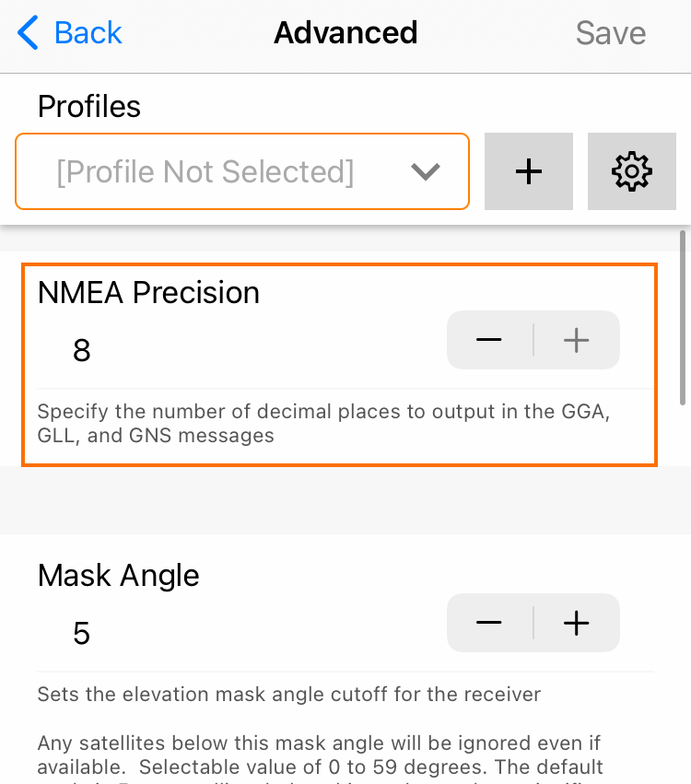691x784 pixels.
Task: Click the Back text link
Action: pyautogui.click(x=88, y=33)
